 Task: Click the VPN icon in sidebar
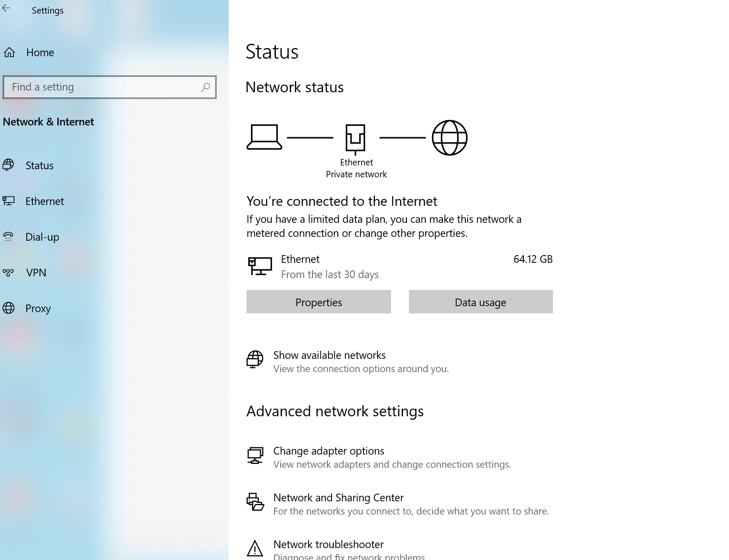pos(8,272)
